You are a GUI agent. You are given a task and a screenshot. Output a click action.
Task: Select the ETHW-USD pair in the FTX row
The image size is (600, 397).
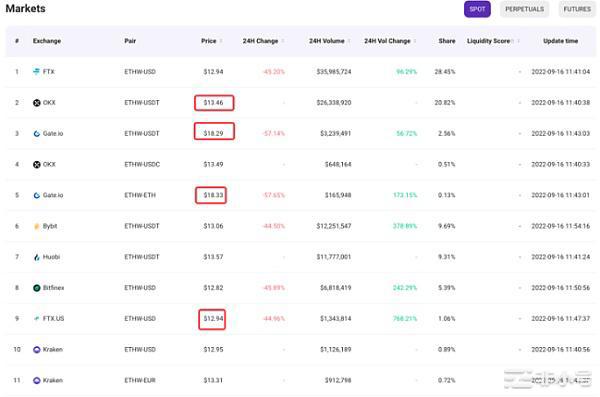point(140,72)
